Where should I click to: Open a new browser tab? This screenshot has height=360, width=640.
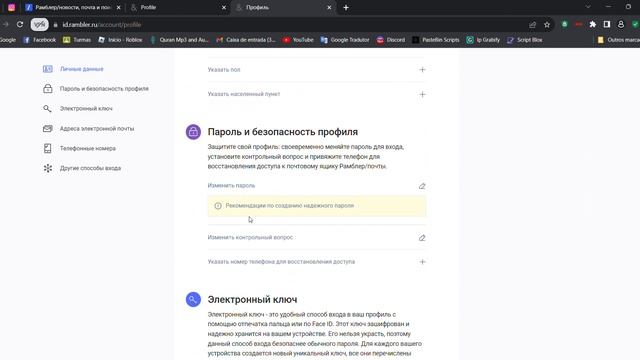pyautogui.click(x=346, y=7)
